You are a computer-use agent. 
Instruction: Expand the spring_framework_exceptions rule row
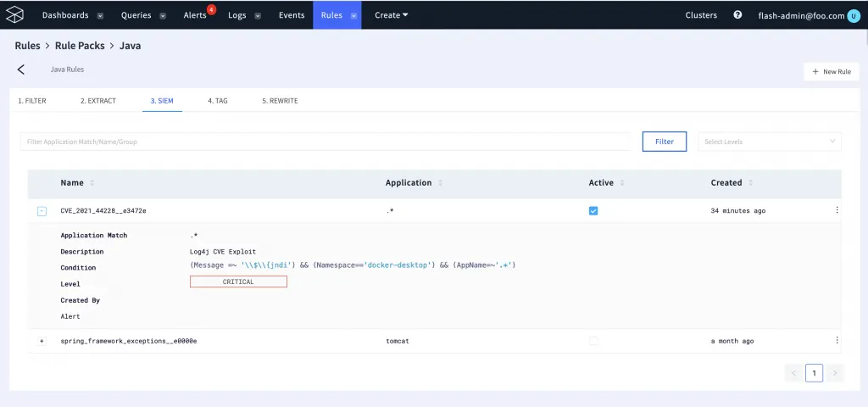42,341
